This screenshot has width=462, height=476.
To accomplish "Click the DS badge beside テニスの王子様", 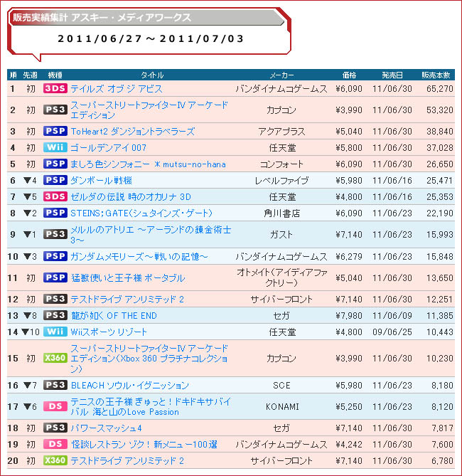I will 55,406.
